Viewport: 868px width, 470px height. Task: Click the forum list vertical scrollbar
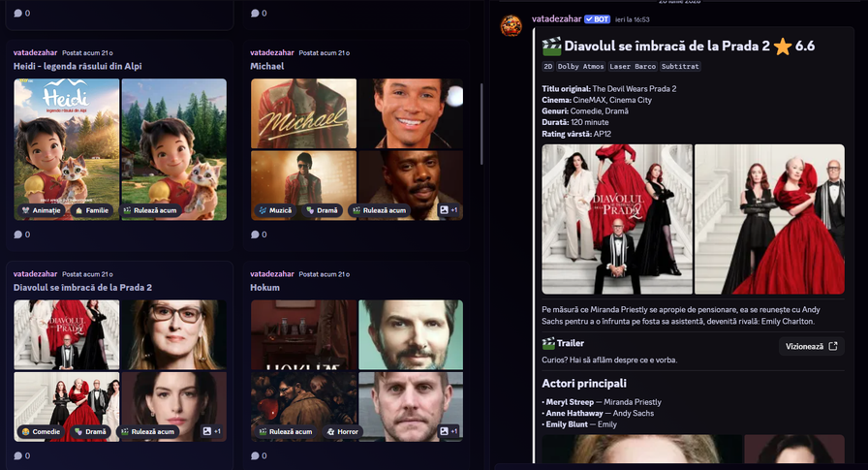coord(481,124)
